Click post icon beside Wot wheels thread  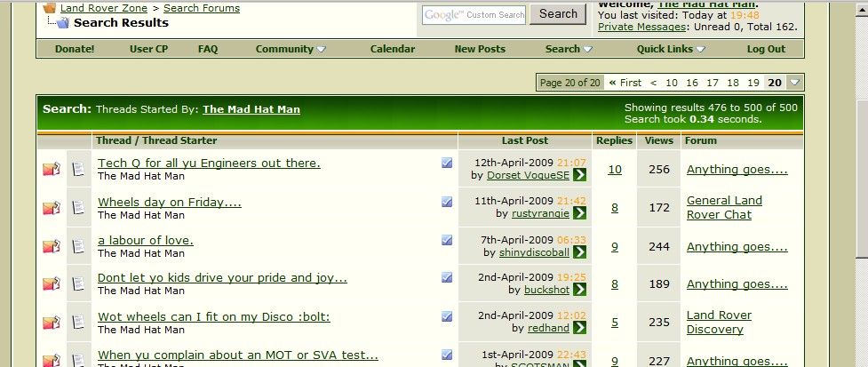coord(78,323)
